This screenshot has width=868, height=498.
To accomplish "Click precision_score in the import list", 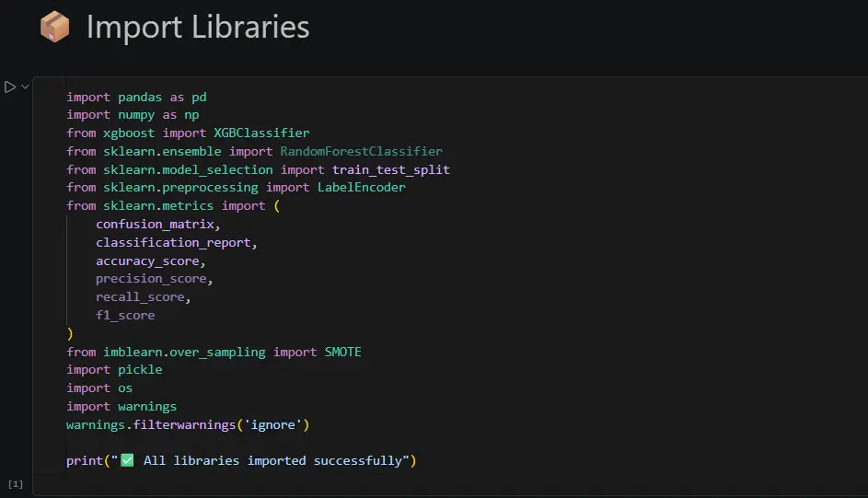I will click(x=151, y=279).
